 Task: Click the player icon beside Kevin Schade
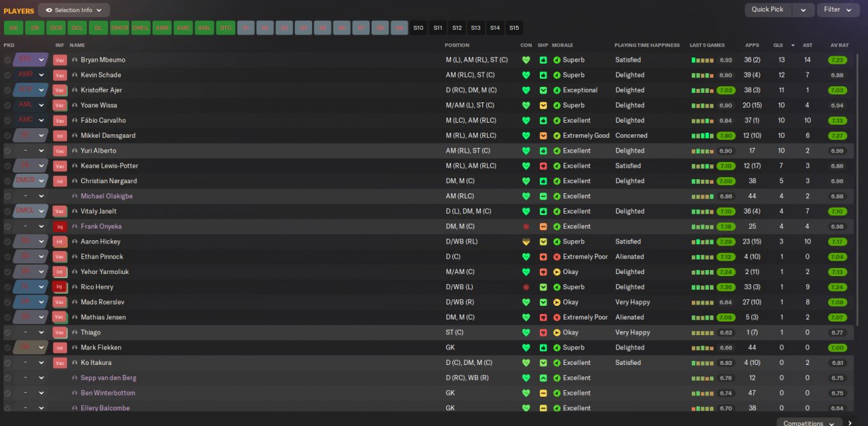[75, 75]
